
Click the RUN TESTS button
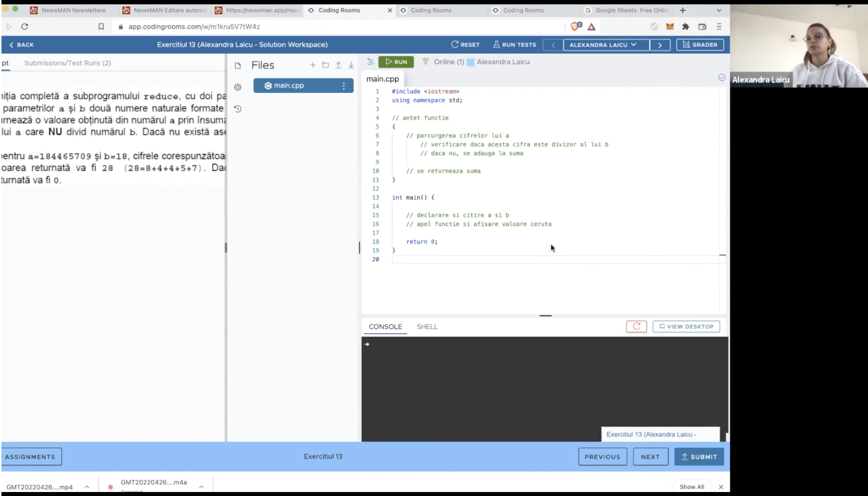click(x=515, y=45)
